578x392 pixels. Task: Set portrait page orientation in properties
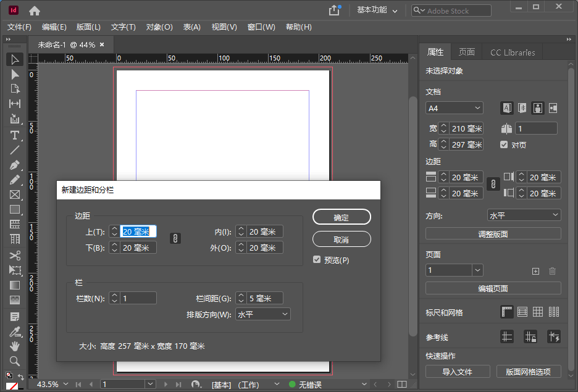[538, 108]
